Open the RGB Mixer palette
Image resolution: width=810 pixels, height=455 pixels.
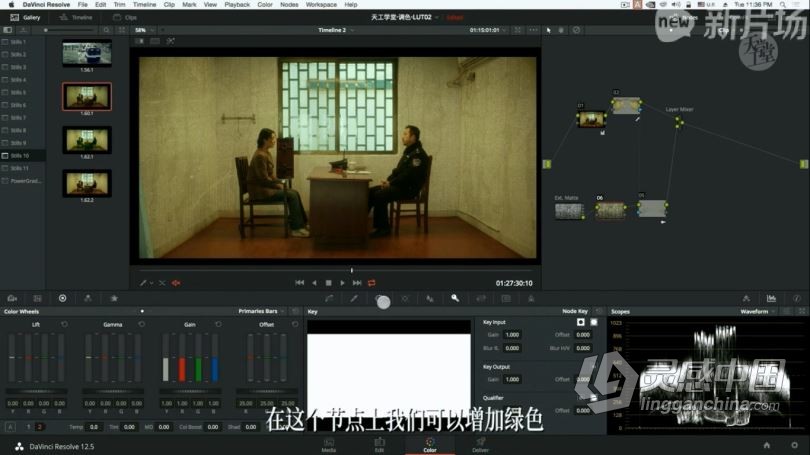click(x=88, y=299)
